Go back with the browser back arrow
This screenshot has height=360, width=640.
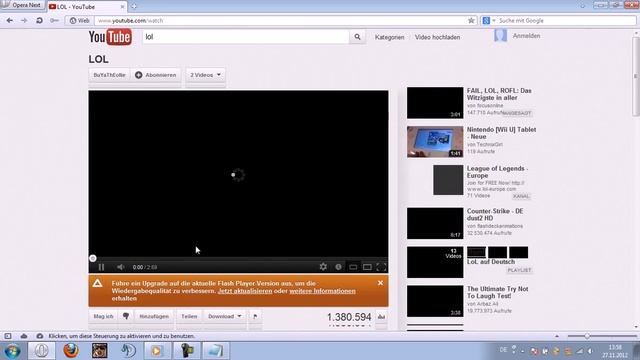coord(10,20)
